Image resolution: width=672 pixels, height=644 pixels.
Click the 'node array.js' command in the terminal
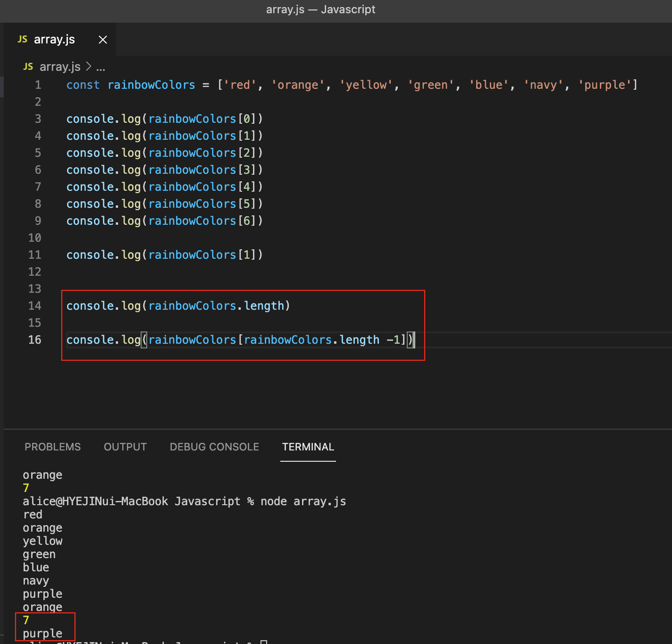303,501
